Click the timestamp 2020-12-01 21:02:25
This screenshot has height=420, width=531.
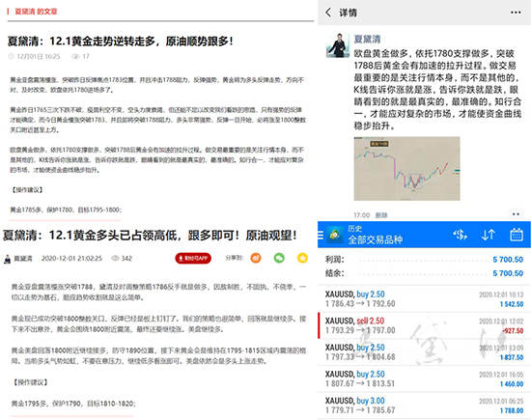[71, 259]
